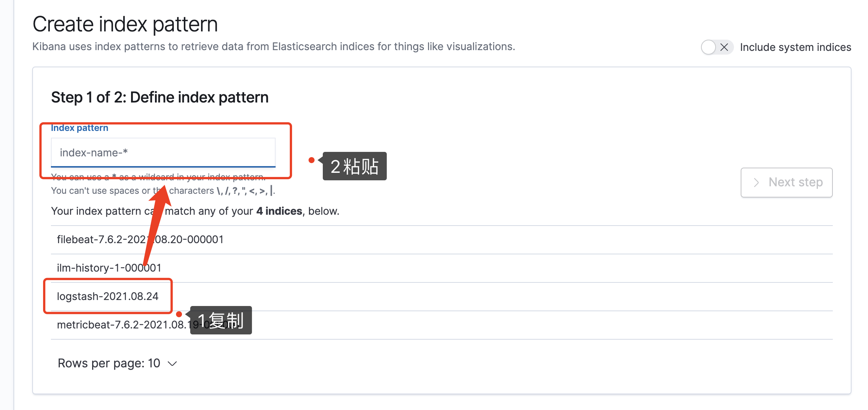This screenshot has height=410, width=868.
Task: Click the red dot beside the '1复制' badge
Action: tap(179, 314)
